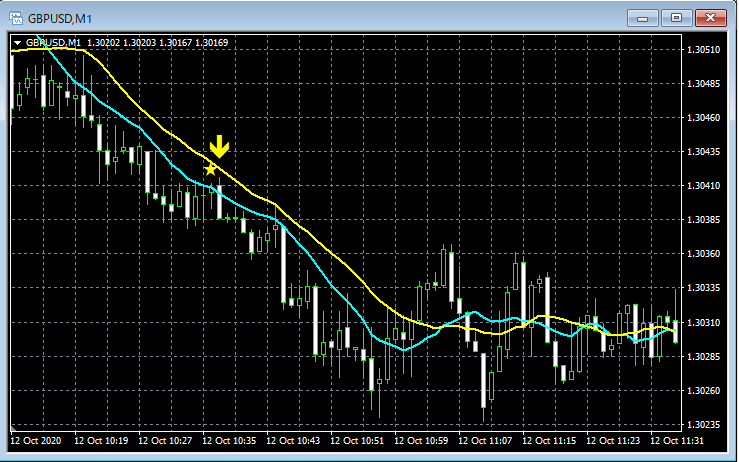Click the 12 Oct 10:19 time label
The image size is (739, 462).
click(101, 441)
